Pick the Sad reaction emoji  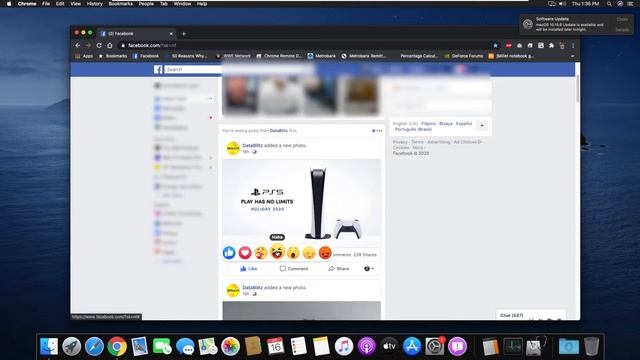click(x=309, y=253)
